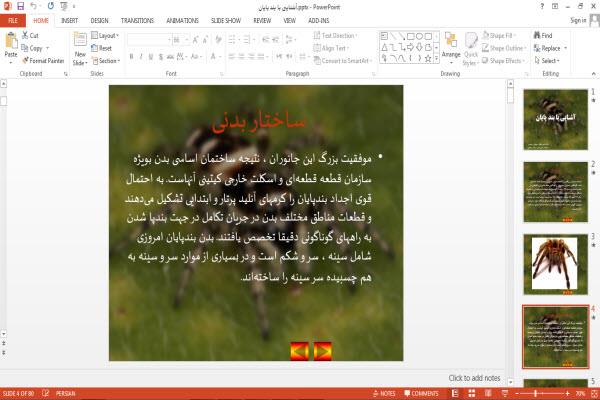Screen dimensions: 600x400
Task: Click the zoom slider handle
Action: [535, 393]
